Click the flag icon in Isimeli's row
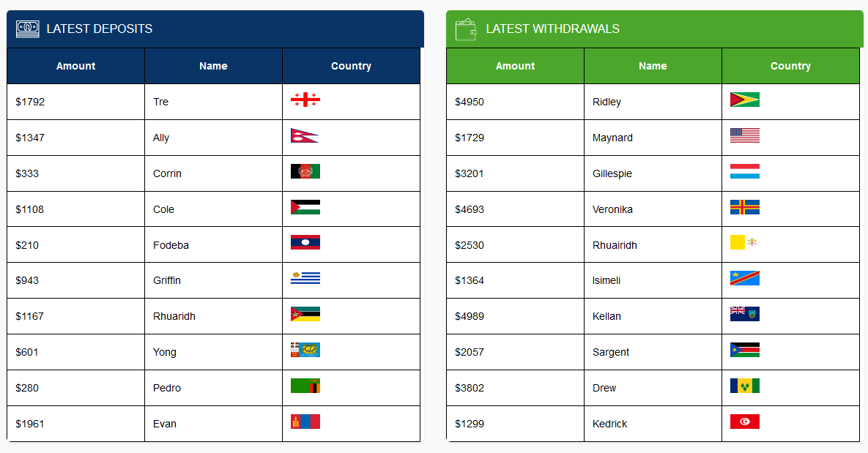The image size is (868, 453). click(744, 278)
